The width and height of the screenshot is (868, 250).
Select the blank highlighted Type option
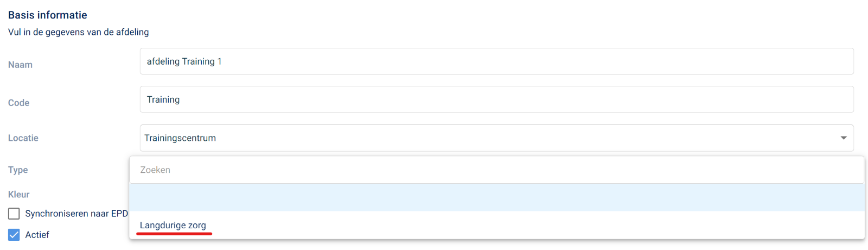click(x=496, y=197)
